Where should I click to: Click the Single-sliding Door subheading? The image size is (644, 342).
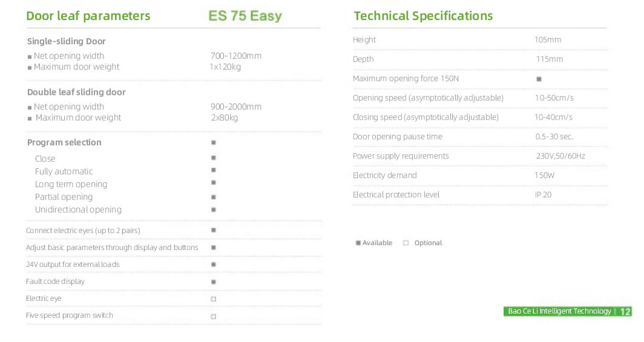click(x=67, y=41)
